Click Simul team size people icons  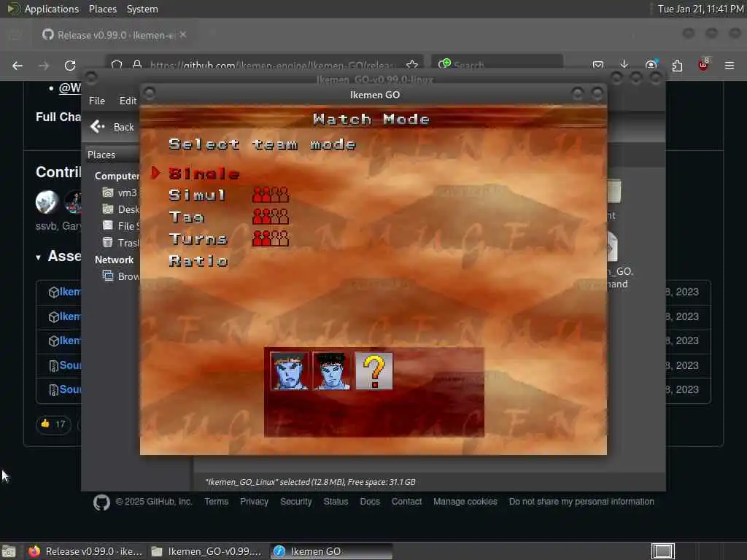(271, 195)
